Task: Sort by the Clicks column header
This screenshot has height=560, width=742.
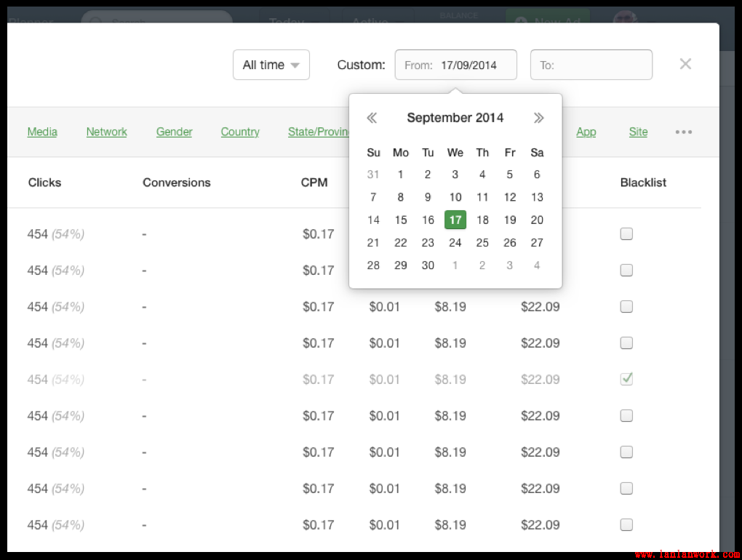Action: click(44, 183)
